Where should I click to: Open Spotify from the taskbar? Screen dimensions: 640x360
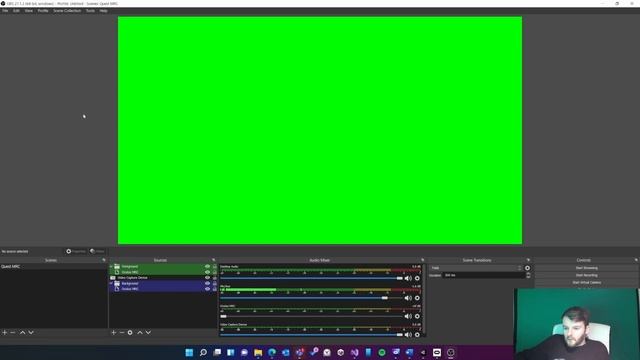[x=382, y=352]
